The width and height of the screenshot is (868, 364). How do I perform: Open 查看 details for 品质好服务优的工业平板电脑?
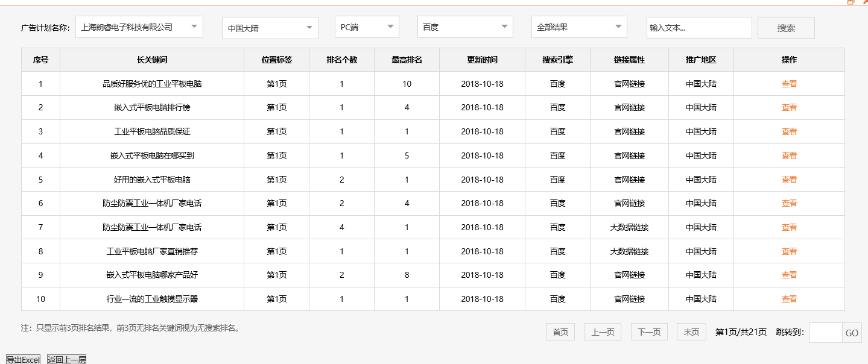[789, 84]
